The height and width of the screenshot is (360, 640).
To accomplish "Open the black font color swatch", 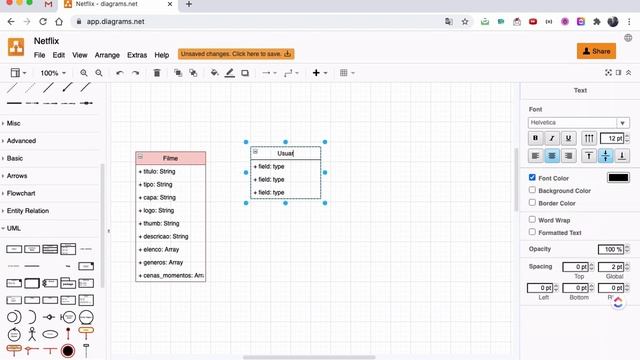I will [x=618, y=178].
